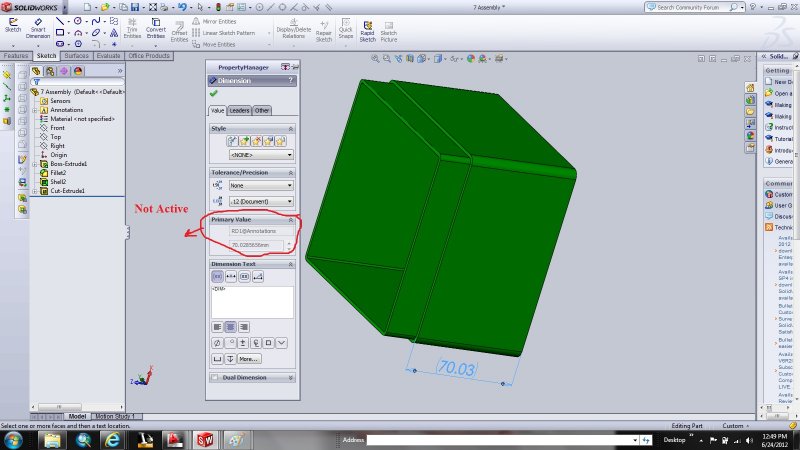Image resolution: width=800 pixels, height=450 pixels.
Task: Toggle center justify in Dimension Text
Action: click(x=231, y=327)
